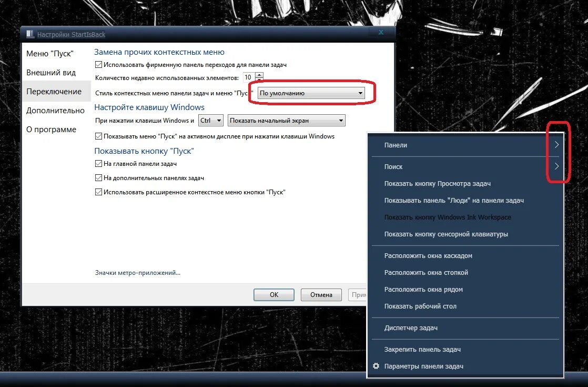Open the Меню "Пуск" settings section

(x=50, y=54)
